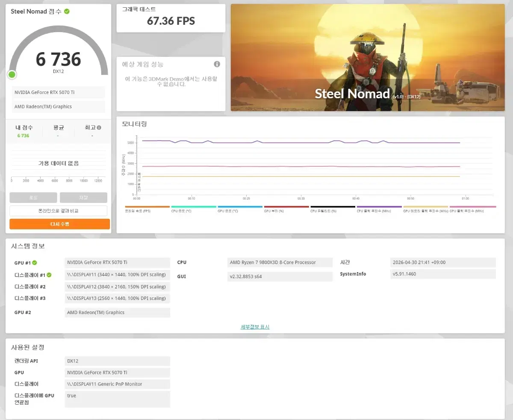Click the 모니터링 panel heading
Image resolution: width=513 pixels, height=420 pixels.
click(x=134, y=124)
